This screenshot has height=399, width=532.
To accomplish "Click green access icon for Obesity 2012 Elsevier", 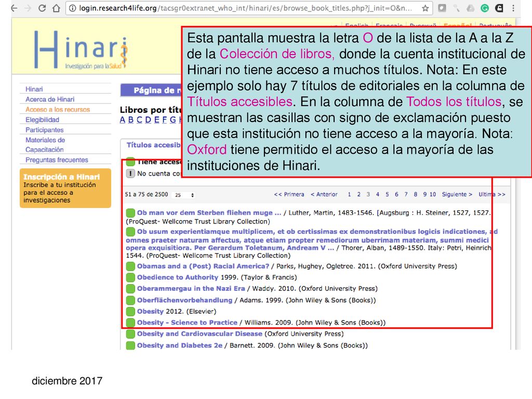I will click(x=130, y=312).
